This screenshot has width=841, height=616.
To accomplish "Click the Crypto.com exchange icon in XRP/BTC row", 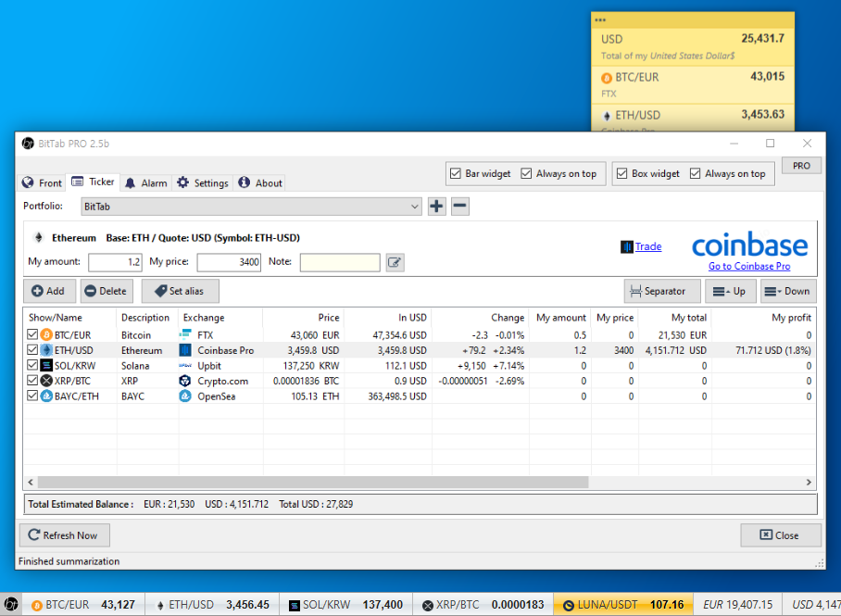I will click(x=184, y=381).
